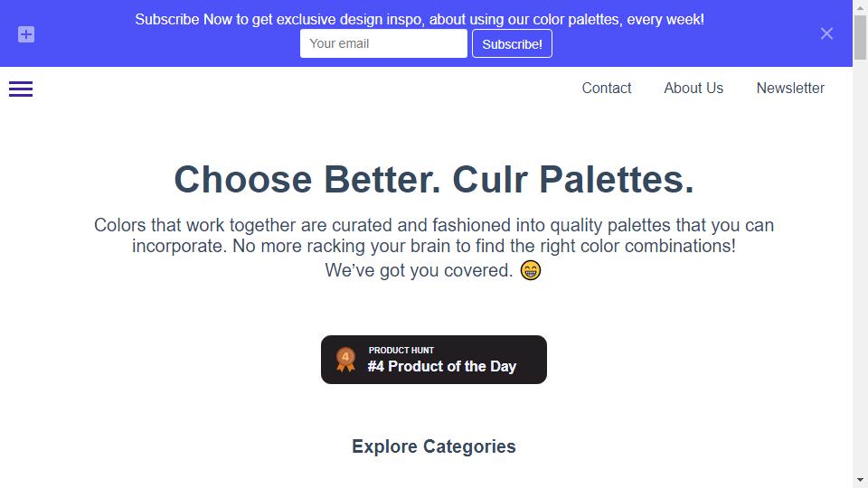
Task: Click the orange medal icon in the badge
Action: point(345,360)
